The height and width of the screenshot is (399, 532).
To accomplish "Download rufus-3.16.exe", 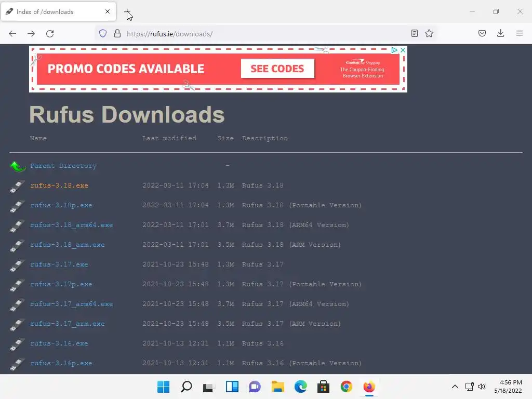I will (59, 343).
